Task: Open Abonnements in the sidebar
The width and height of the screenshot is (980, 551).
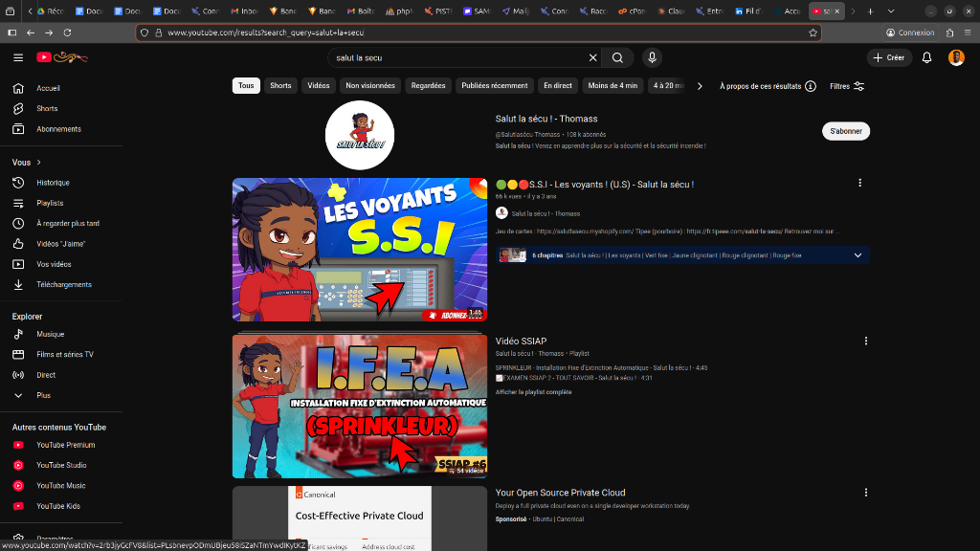Action: (x=60, y=129)
